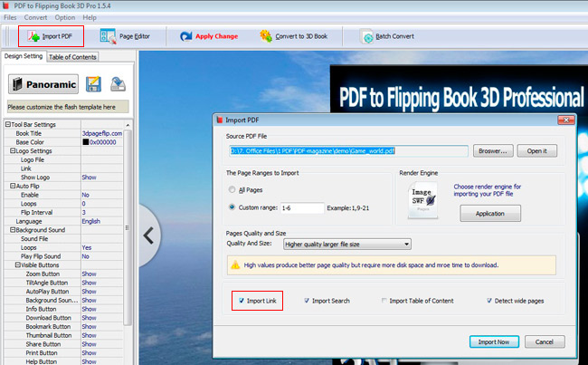Select the Zoom Button property row
Viewport: 588px width, 365px height.
click(63, 274)
